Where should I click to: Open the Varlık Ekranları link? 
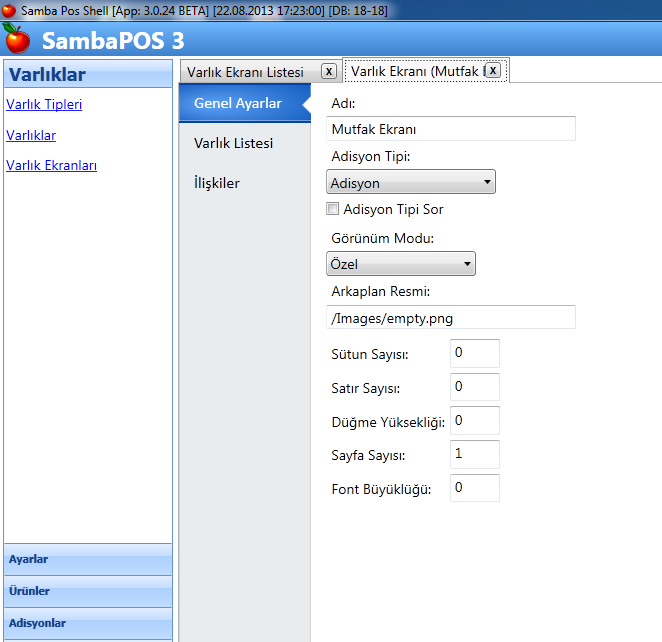point(51,166)
